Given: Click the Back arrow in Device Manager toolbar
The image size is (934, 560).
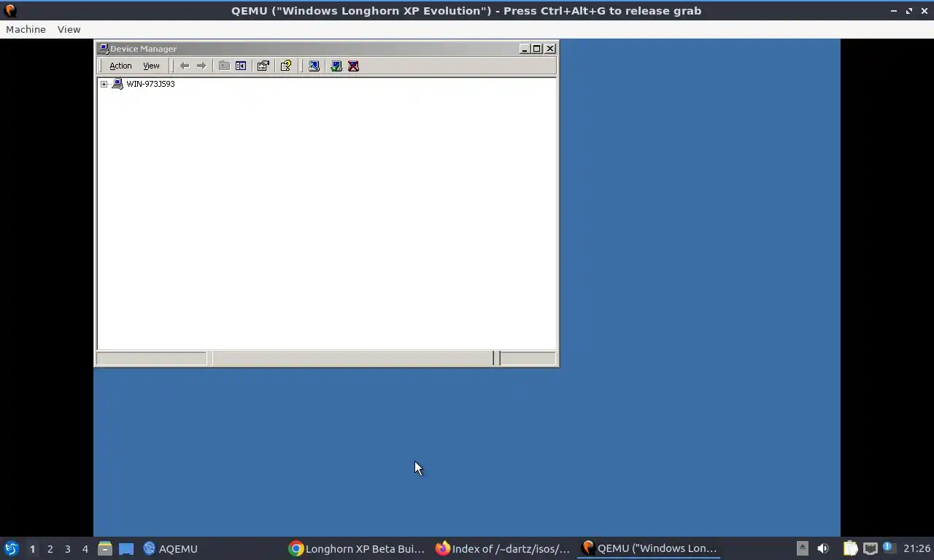Looking at the screenshot, I should point(185,66).
